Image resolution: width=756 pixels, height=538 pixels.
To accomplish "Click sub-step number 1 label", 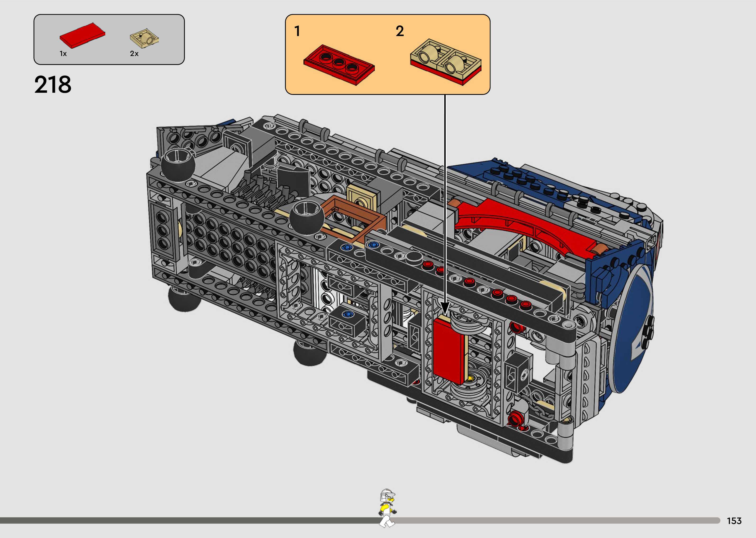I will [297, 31].
